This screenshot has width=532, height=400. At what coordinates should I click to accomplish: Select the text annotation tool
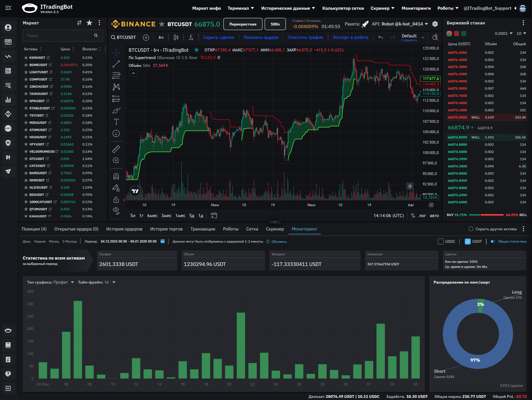(116, 122)
